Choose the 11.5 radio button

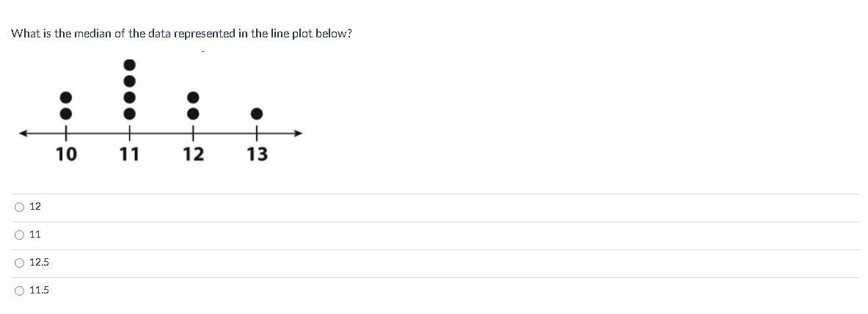tap(19, 291)
